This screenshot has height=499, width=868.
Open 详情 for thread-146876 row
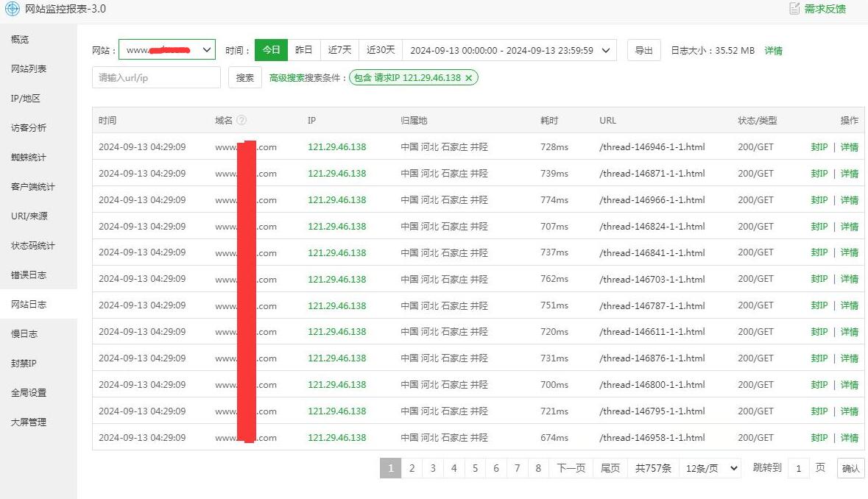(x=849, y=358)
